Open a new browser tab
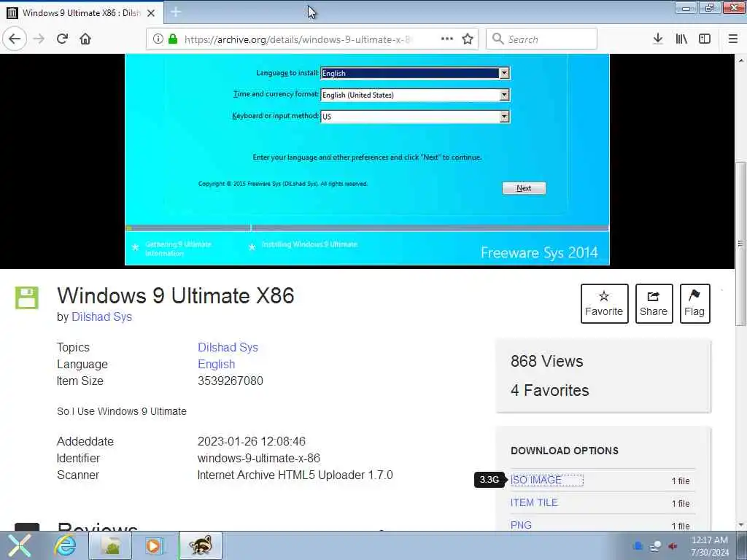Screen dimensions: 747x560 pyautogui.click(x=175, y=12)
